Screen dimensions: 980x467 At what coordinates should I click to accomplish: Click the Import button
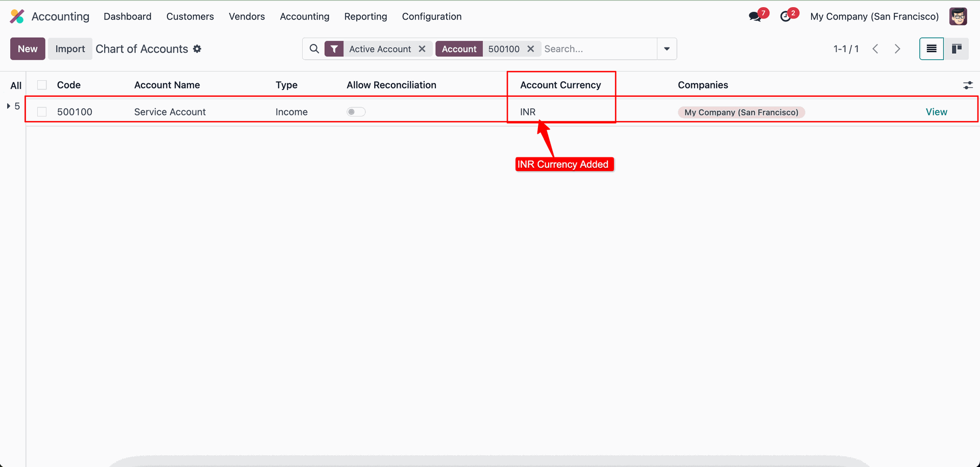pos(70,49)
